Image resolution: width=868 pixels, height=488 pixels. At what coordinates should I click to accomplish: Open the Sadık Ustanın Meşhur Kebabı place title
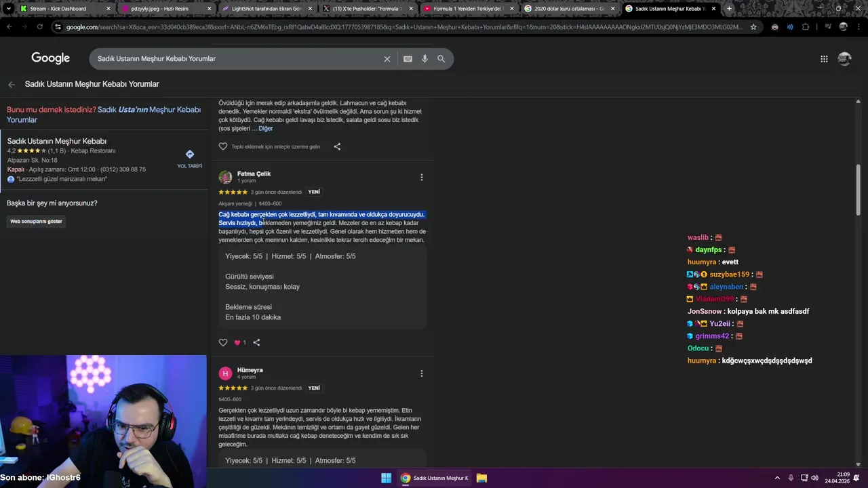57,141
